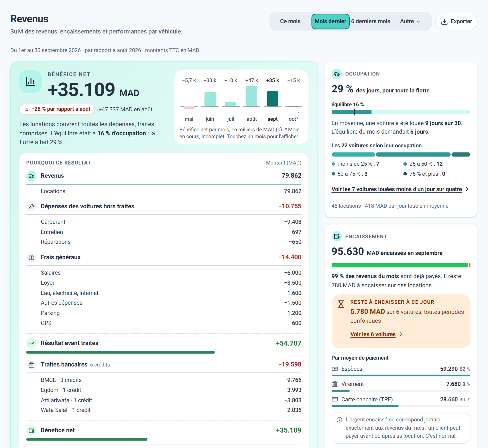Click the Carte bancaire card icon
The height and width of the screenshot is (448, 488).
point(335,399)
